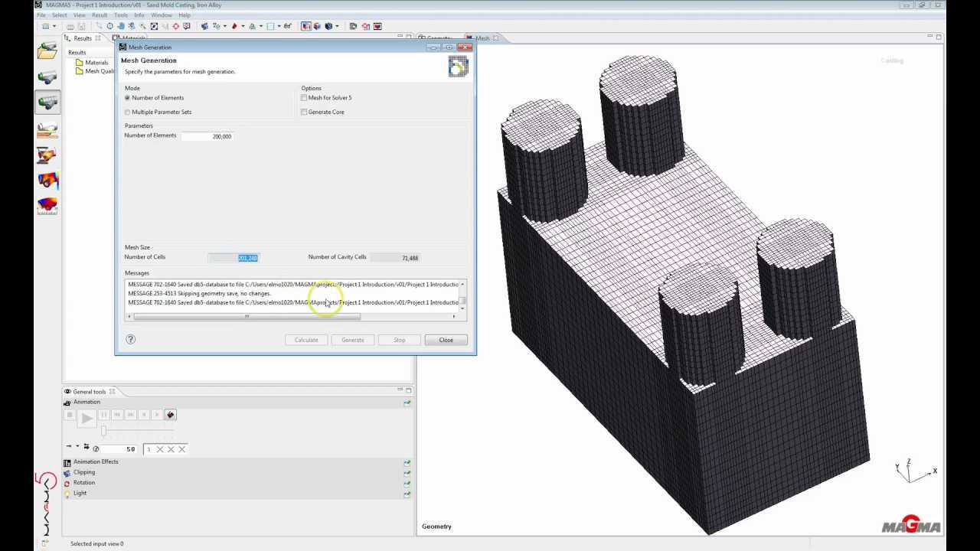
Task: Expand the Animation Effects section
Action: coord(237,462)
